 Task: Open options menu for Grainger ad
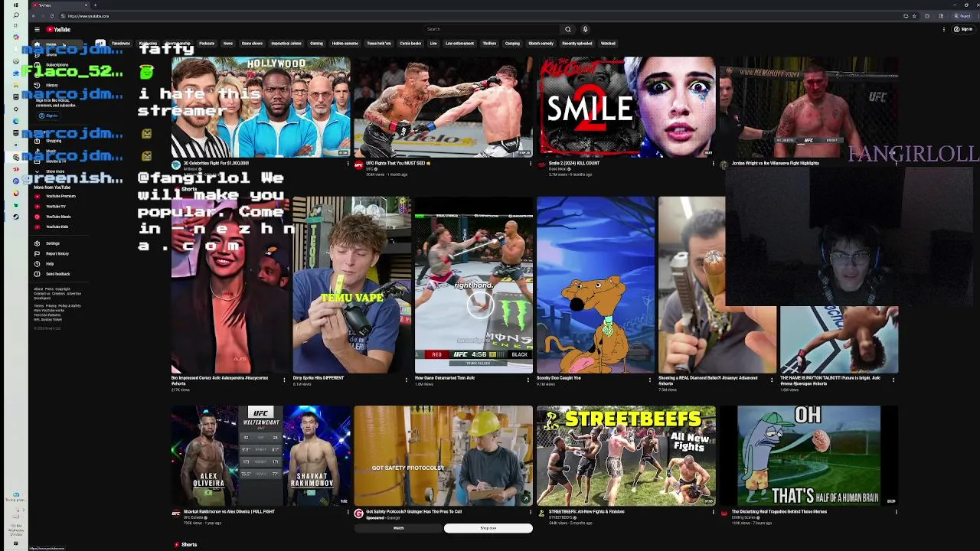[531, 512]
